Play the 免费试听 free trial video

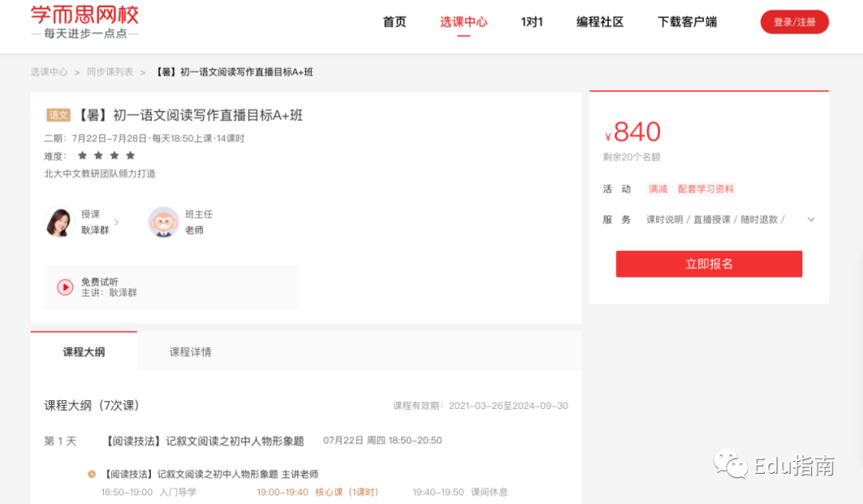coord(65,288)
